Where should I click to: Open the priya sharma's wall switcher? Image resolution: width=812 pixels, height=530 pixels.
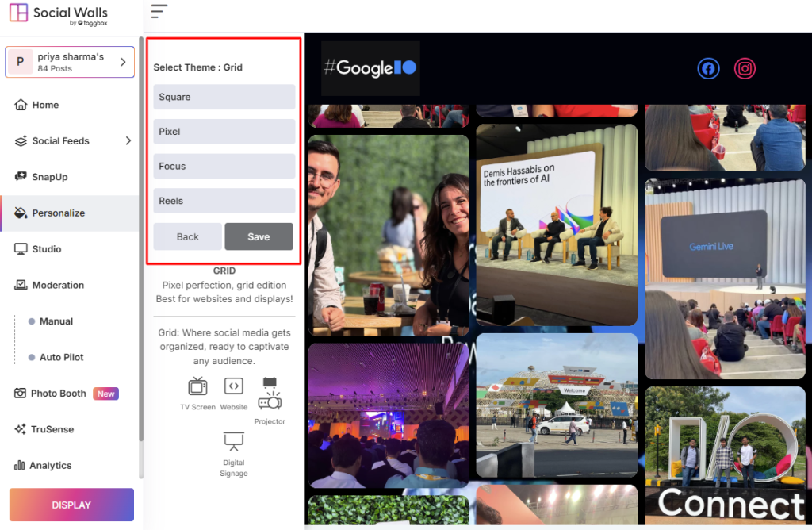click(x=70, y=62)
